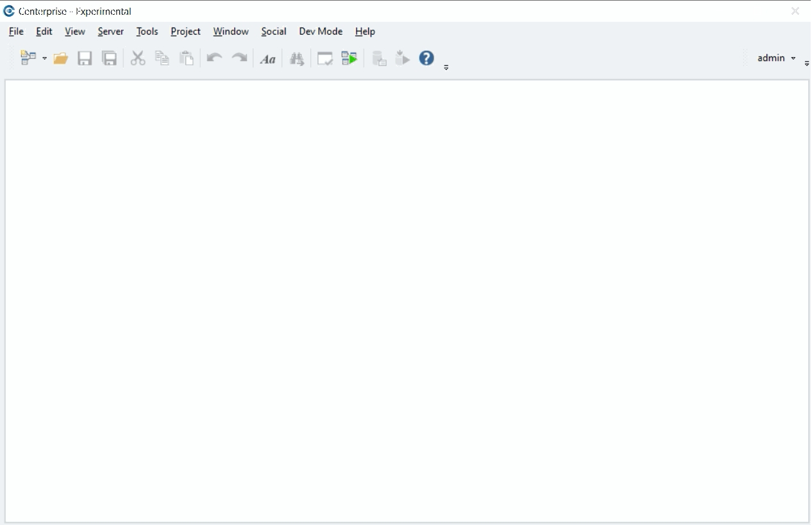The width and height of the screenshot is (812, 525).
Task: Expand the New item dropdown arrow
Action: pos(44,58)
